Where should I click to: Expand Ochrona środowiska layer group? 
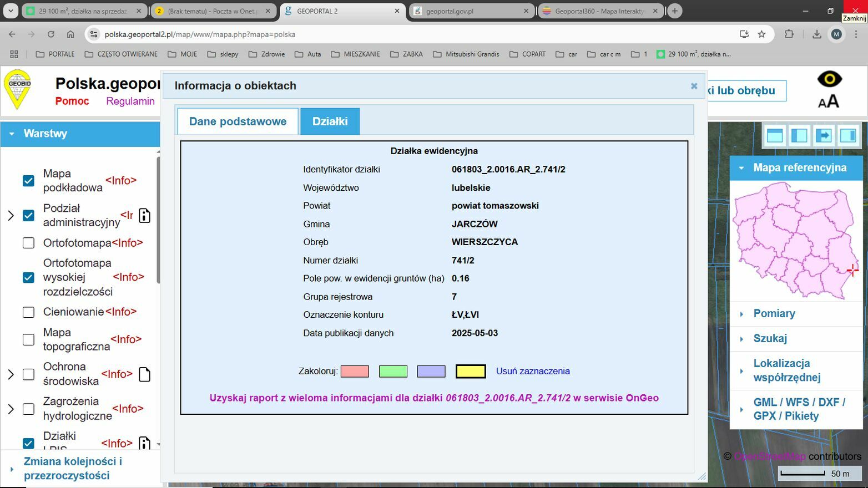coord(11,374)
